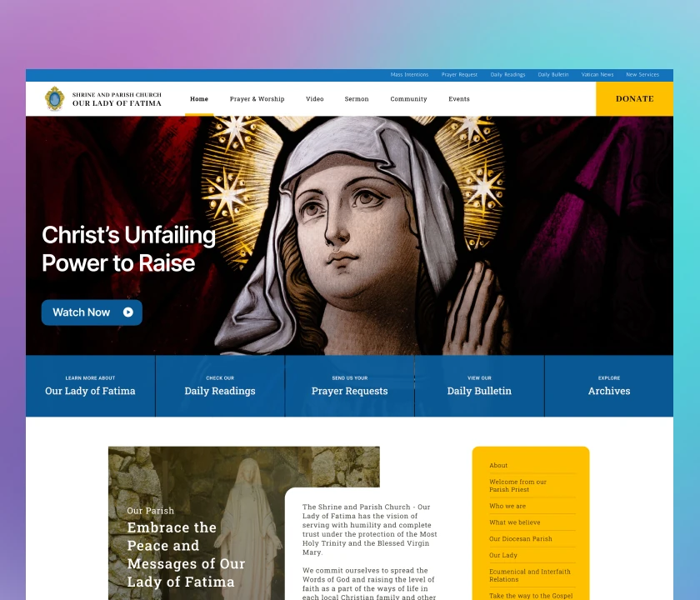Open the Prayer & Worship menu
The height and width of the screenshot is (600, 700).
[257, 99]
